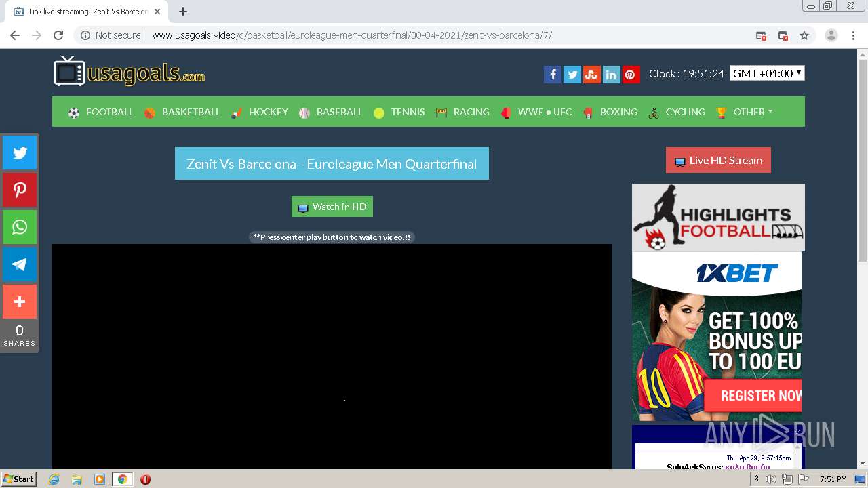
Task: Open the WWE • UFC menu item
Action: coord(536,112)
